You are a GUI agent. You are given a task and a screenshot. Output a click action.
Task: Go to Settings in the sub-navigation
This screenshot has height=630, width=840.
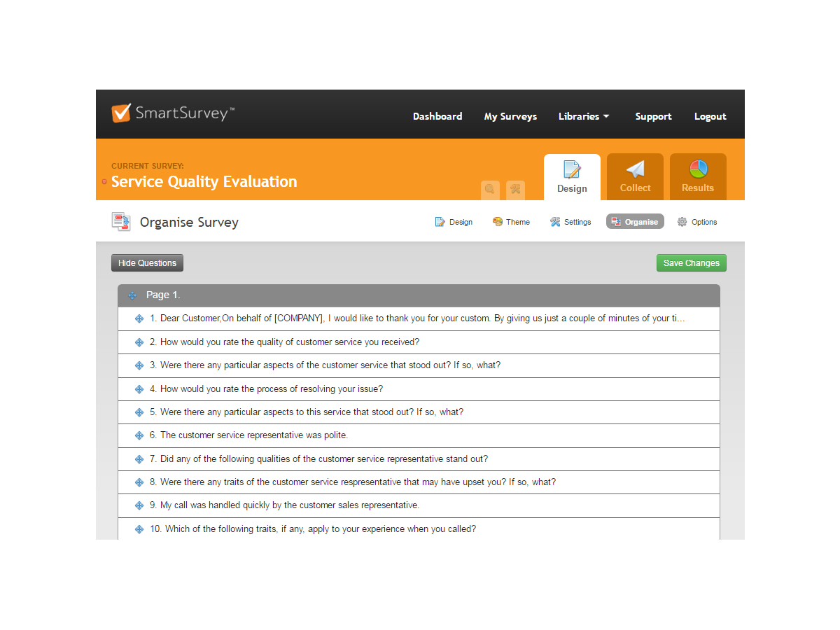(x=570, y=222)
